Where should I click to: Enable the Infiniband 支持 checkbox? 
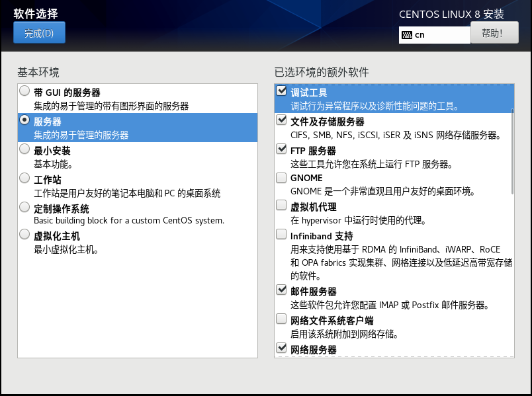click(281, 234)
